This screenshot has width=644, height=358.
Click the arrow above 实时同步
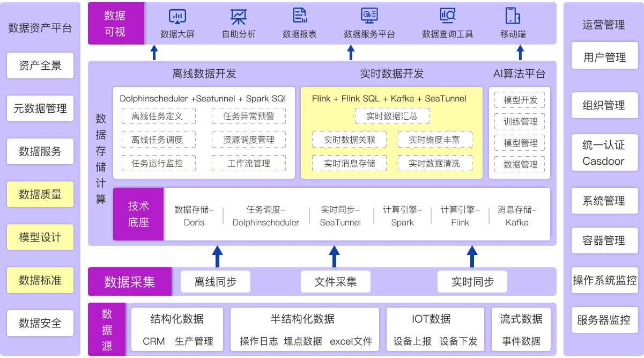pos(472,257)
